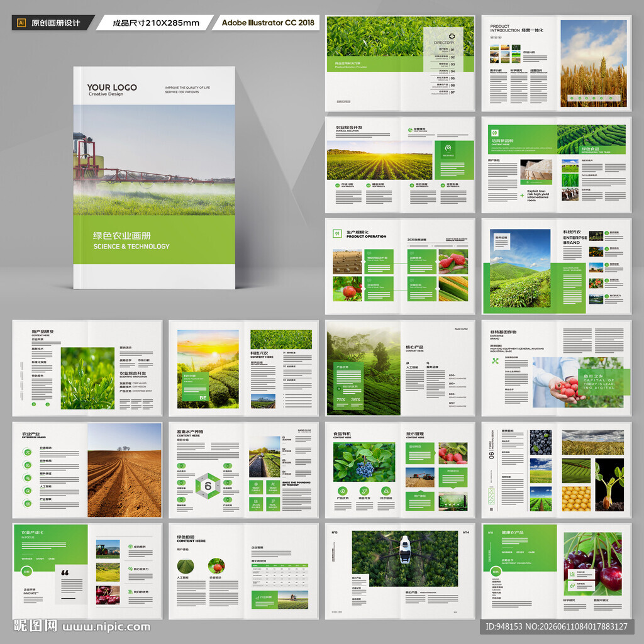Open the corn cob photo
644x644 pixels.
coord(453,289)
